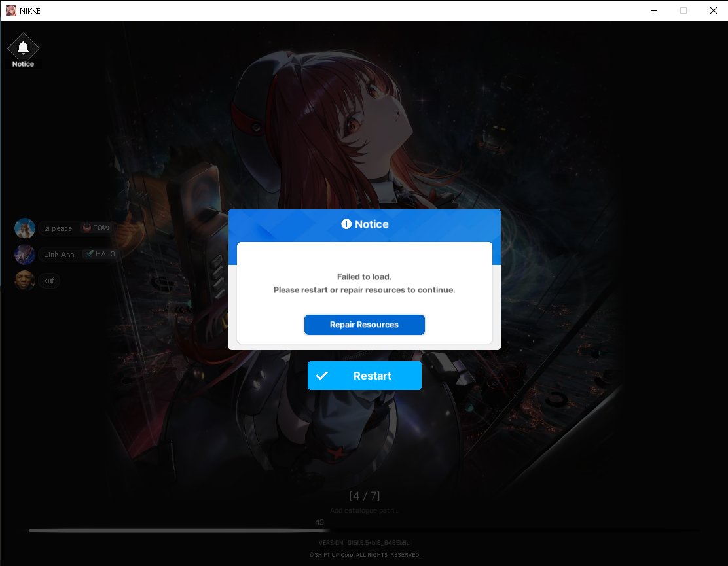Click la peace user avatar
This screenshot has width=728, height=566.
25,228
